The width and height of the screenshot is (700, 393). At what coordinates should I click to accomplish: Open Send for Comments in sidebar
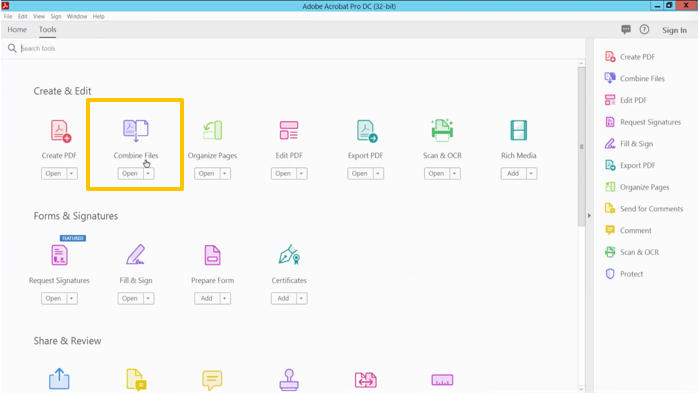coord(644,209)
